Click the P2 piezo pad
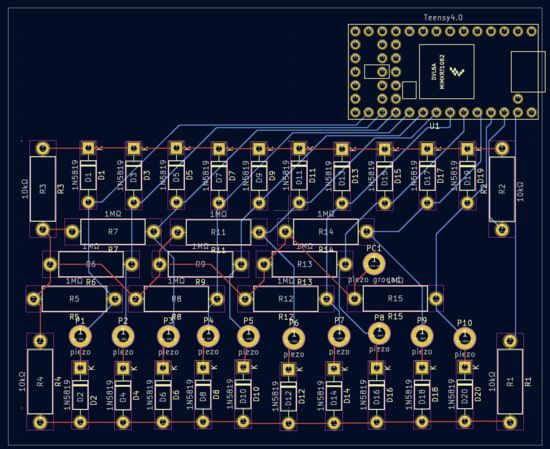Image resolution: width=550 pixels, height=449 pixels. click(x=123, y=336)
